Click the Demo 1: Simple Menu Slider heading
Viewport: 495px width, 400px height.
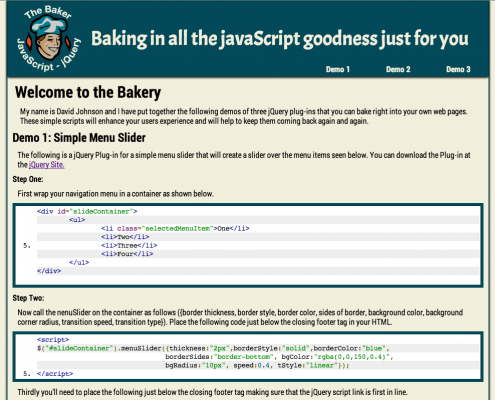point(79,138)
